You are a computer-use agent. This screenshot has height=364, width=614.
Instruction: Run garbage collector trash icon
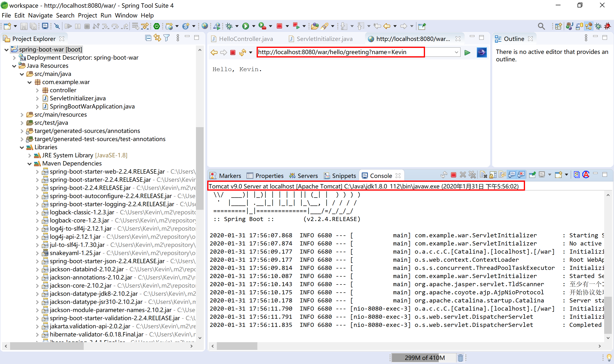(460, 358)
